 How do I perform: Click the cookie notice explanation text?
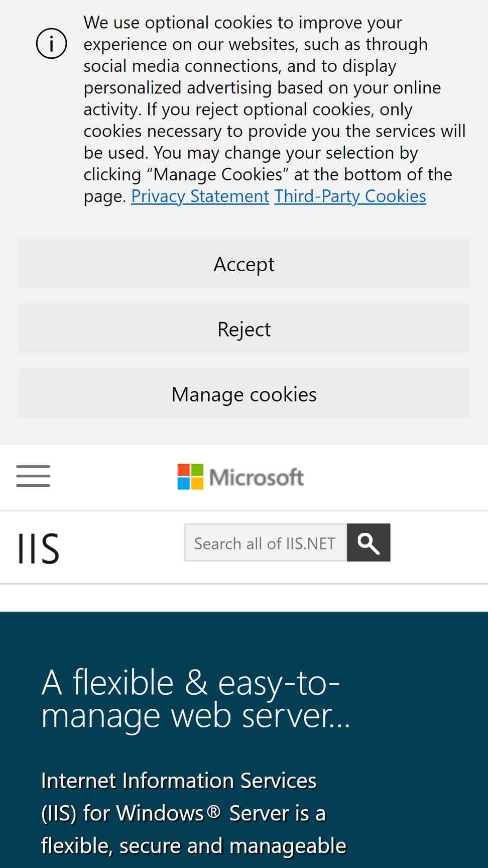275,110
